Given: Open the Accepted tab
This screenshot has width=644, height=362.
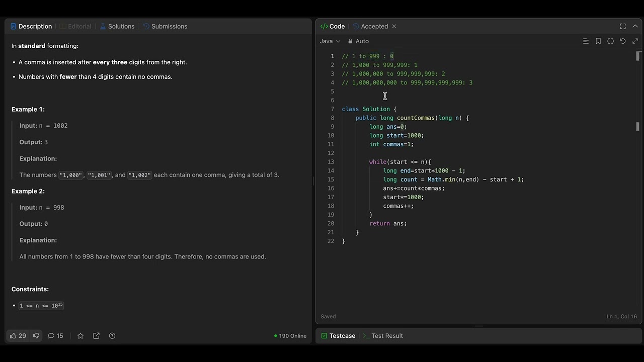Looking at the screenshot, I should [x=370, y=26].
